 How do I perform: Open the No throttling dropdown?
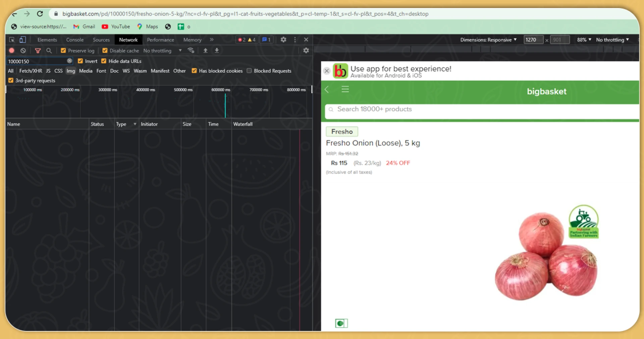point(161,51)
